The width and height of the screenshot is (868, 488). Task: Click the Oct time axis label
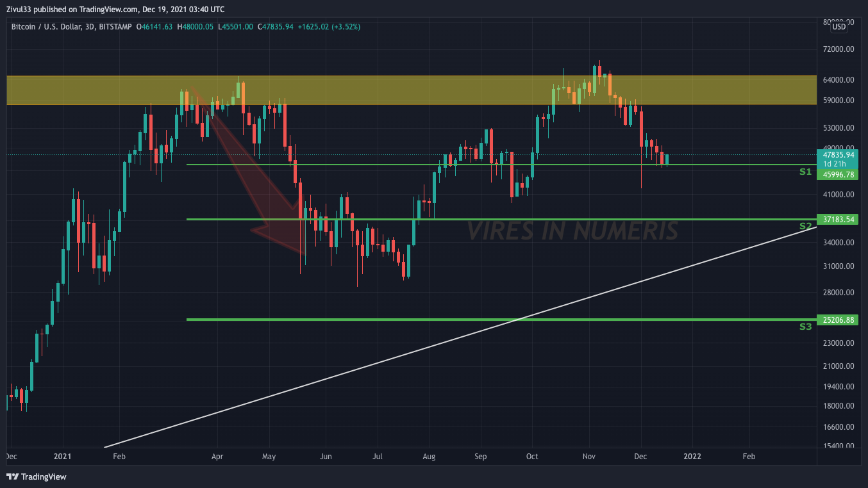(x=532, y=457)
